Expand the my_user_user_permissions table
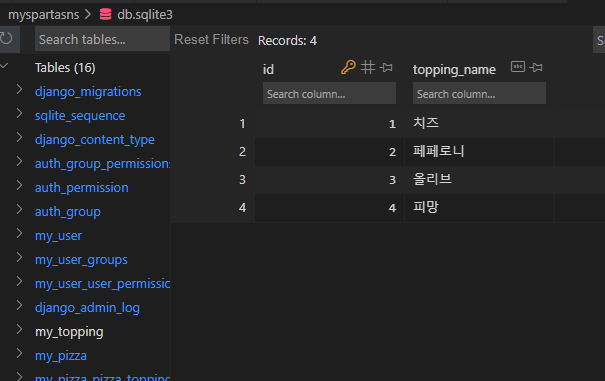 19,282
